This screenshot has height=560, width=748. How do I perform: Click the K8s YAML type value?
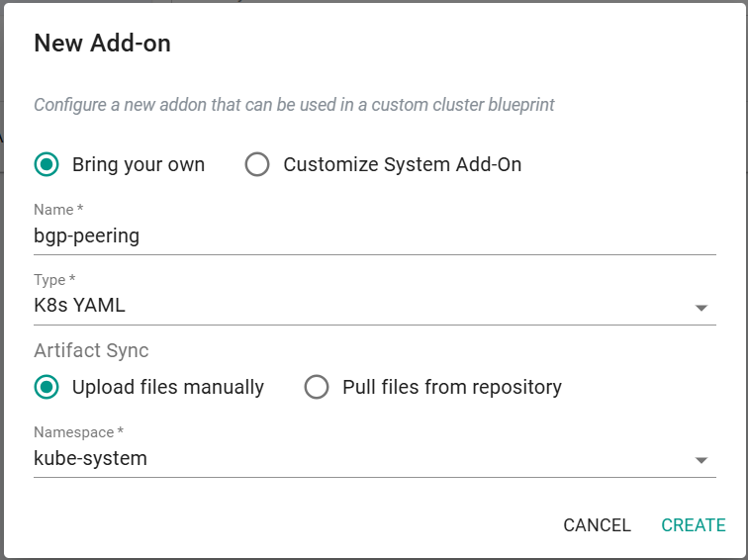(80, 306)
